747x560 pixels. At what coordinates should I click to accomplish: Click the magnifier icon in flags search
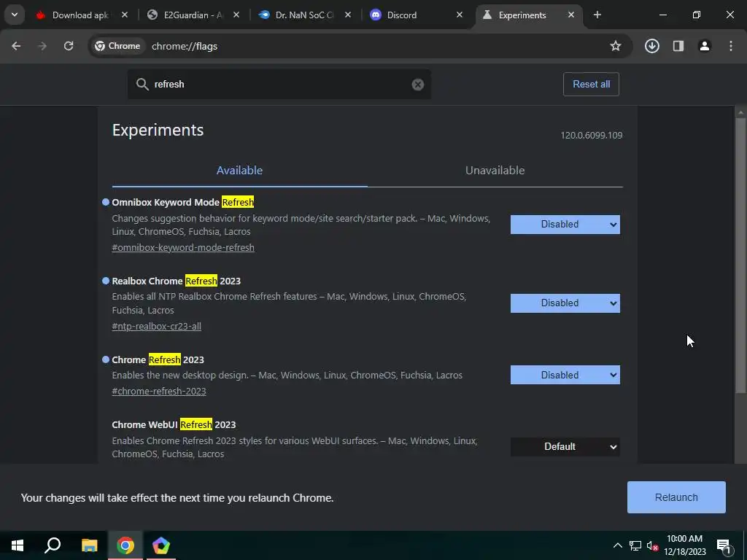[x=142, y=85]
